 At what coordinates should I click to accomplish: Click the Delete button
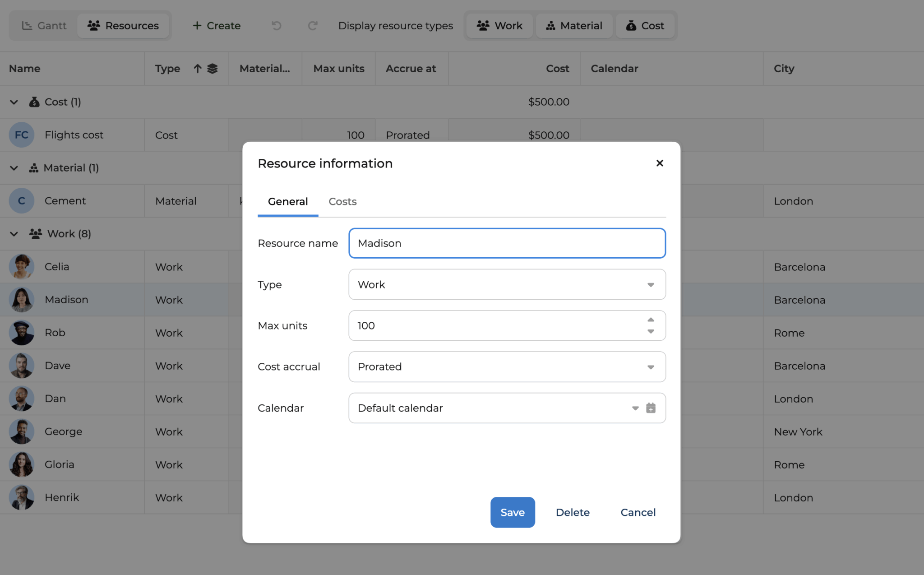[573, 512]
